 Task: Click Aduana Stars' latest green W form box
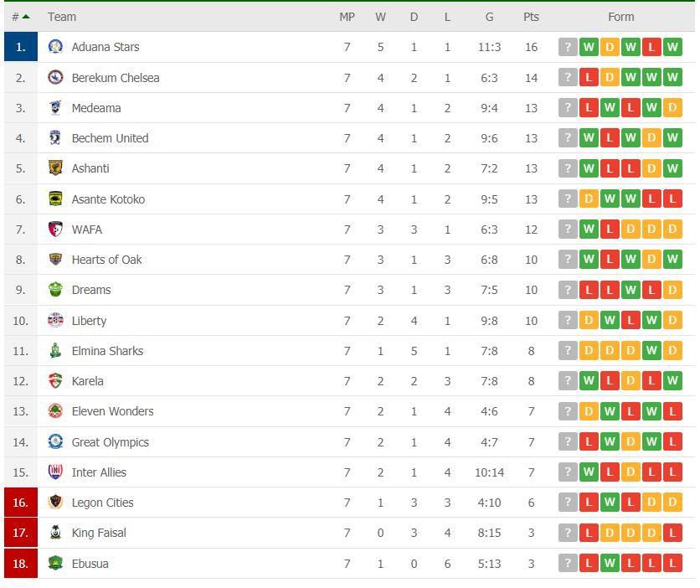672,47
